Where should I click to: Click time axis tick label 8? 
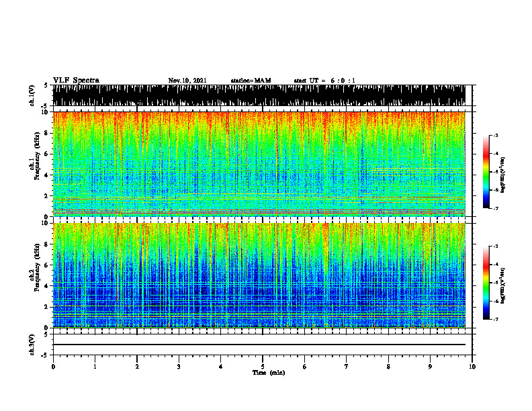(x=388, y=367)
